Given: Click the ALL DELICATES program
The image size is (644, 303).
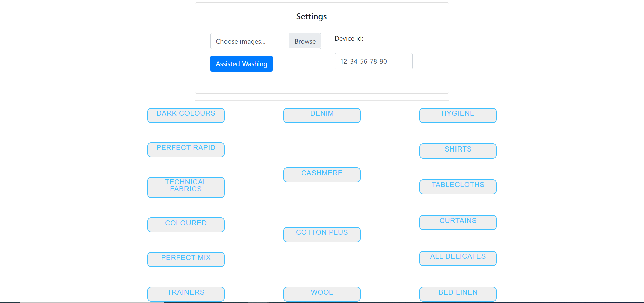Looking at the screenshot, I should (458, 258).
